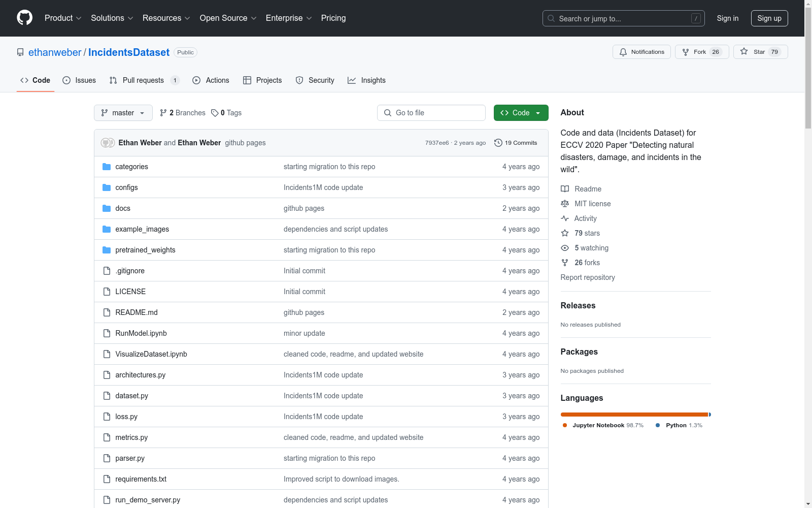Click the commit history clock icon

pos(498,143)
